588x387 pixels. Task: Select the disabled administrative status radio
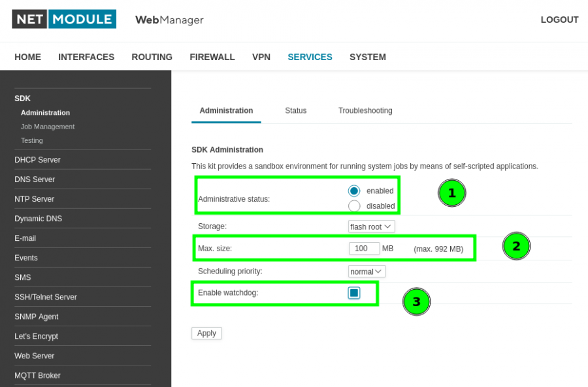click(x=354, y=206)
